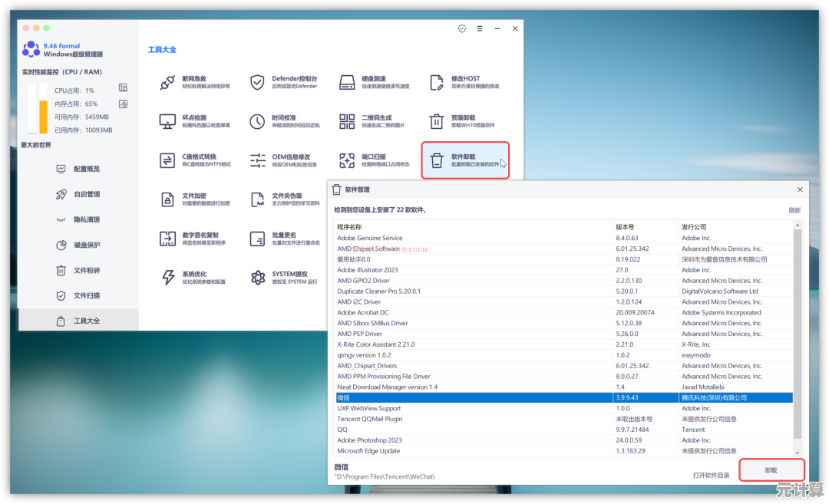This screenshot has width=829, height=504.
Task: Sort by the 程序名称 column header
Action: [473, 227]
